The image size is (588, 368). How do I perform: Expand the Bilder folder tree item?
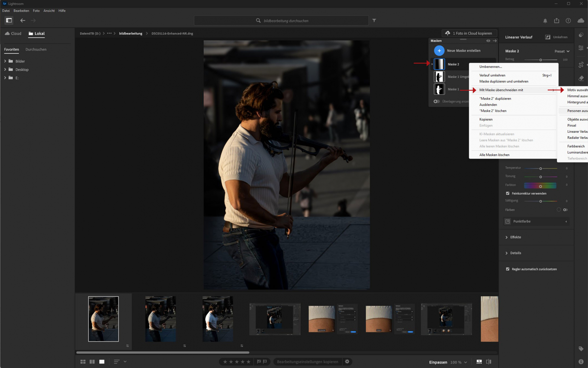[x=5, y=61]
